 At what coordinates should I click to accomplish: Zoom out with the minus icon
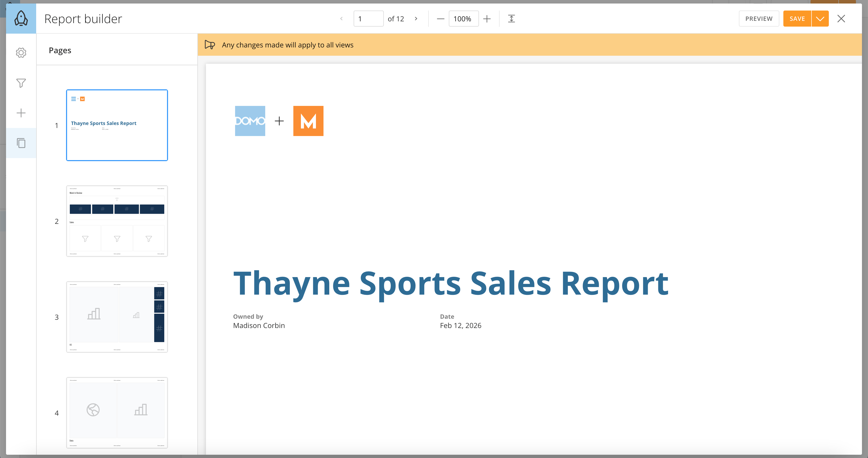click(x=440, y=19)
